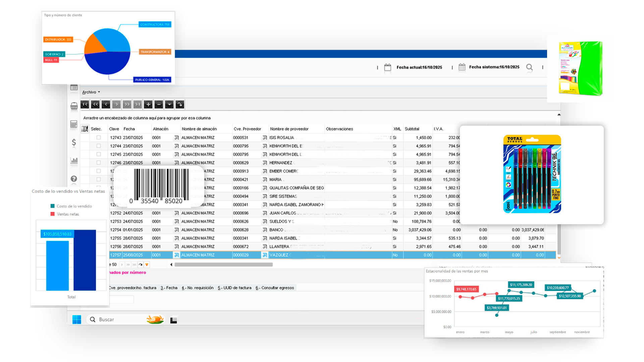Open the bar chart reports icon in the sidebar

(x=74, y=161)
